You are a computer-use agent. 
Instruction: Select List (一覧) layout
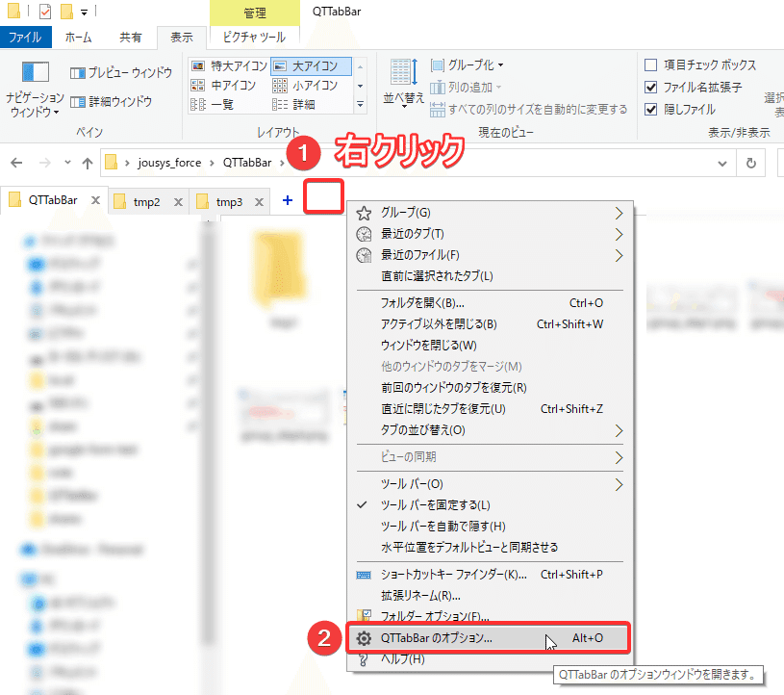point(213,104)
